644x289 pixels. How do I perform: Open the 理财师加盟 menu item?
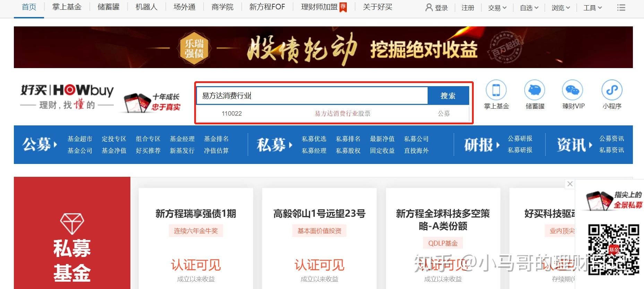[x=319, y=7]
